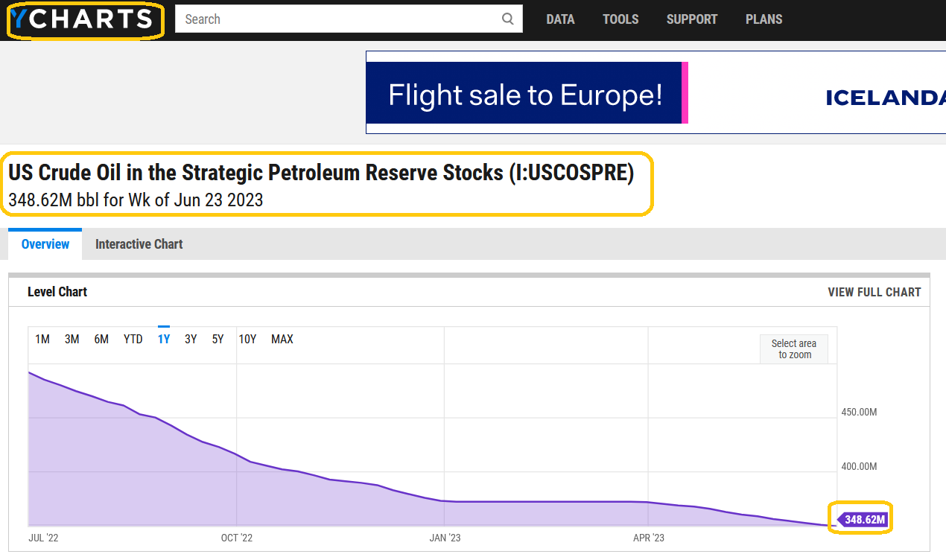Show the MAX time range

pos(282,340)
